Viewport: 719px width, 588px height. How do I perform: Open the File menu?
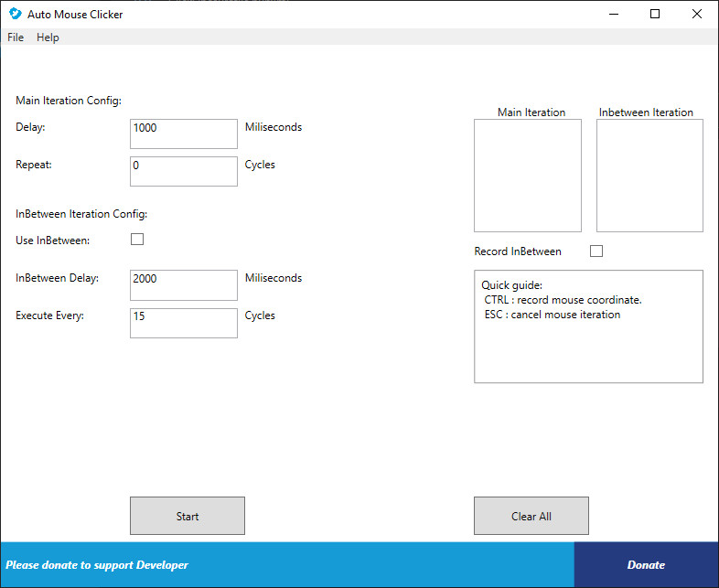(x=16, y=37)
